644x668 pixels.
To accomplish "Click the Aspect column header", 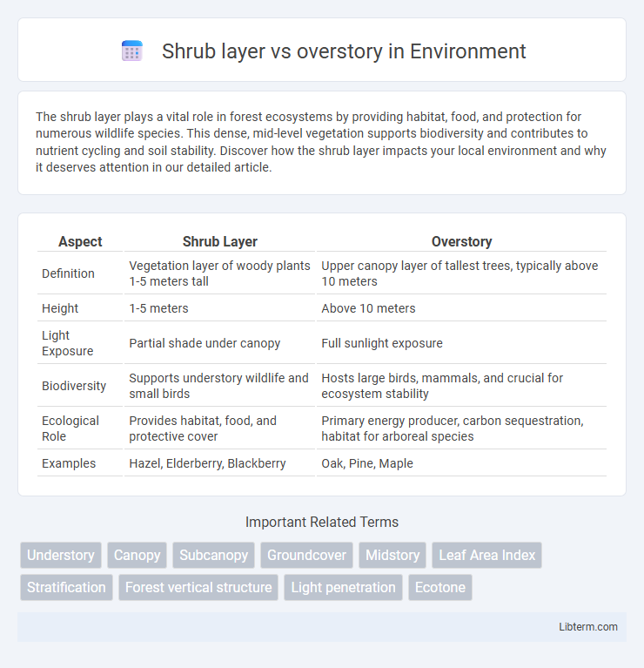I will click(x=80, y=241).
